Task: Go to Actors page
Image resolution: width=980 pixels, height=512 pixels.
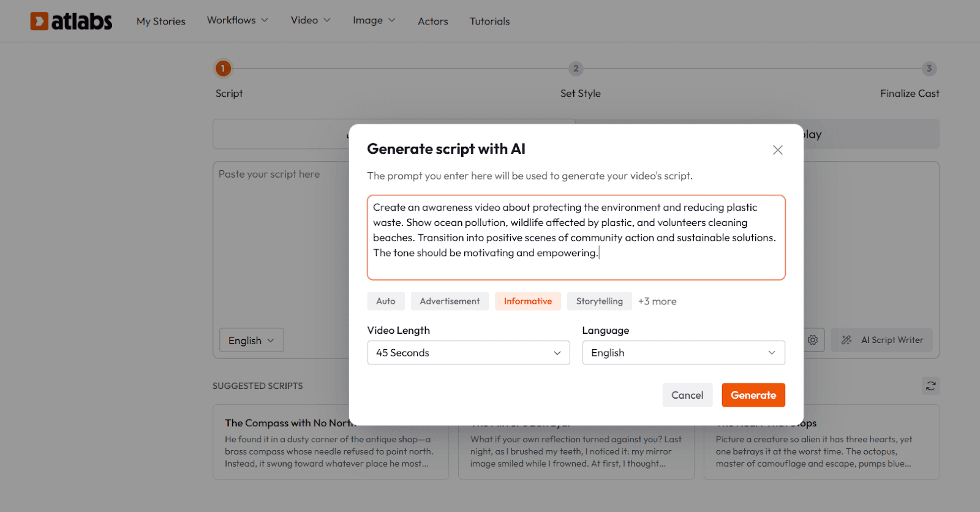Action: click(433, 21)
